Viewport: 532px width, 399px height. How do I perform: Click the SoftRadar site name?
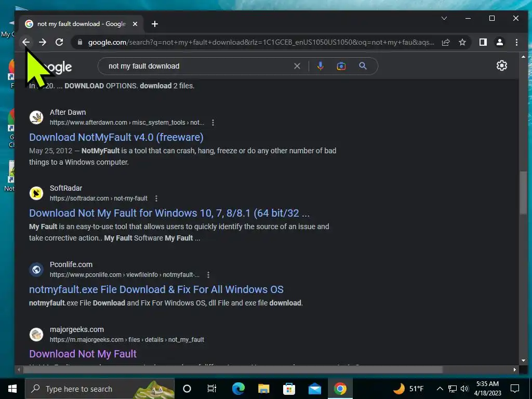(66, 188)
